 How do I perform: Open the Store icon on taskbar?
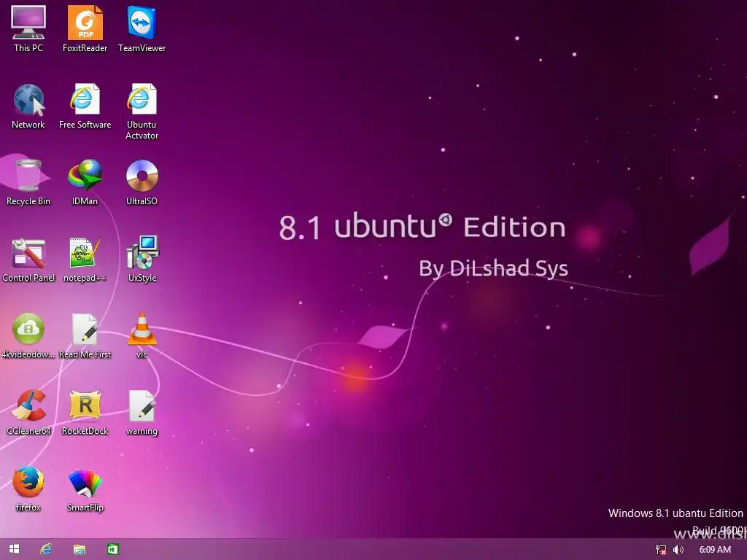coord(113,549)
